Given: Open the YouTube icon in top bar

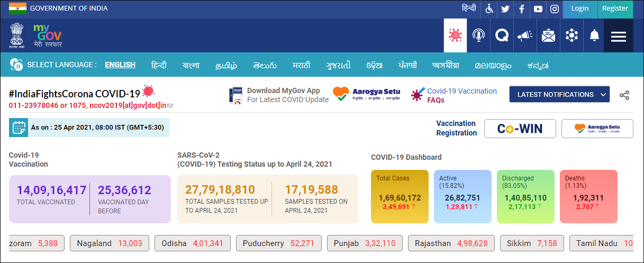Looking at the screenshot, I should tap(538, 8).
